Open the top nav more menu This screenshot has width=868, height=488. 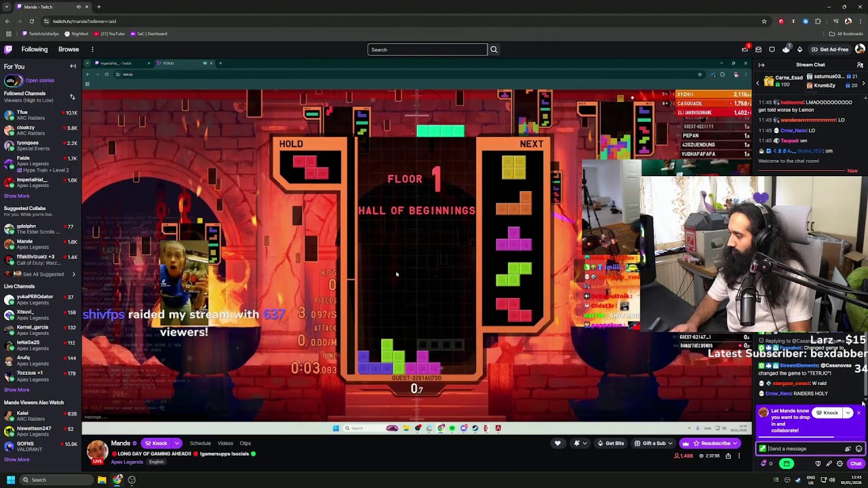pos(92,49)
